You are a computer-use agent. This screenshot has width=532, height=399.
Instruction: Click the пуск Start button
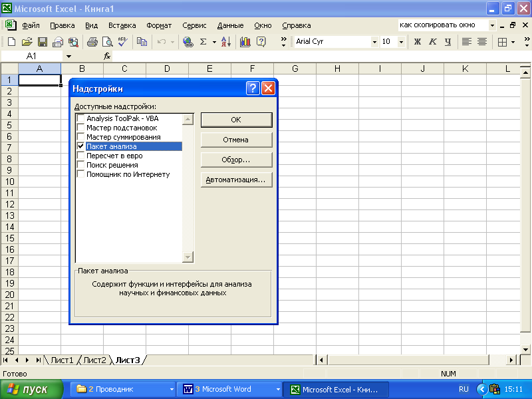pos(31,389)
